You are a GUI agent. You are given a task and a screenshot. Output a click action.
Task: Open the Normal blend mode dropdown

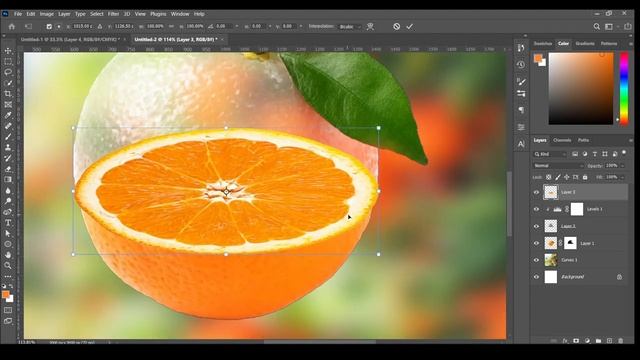point(558,166)
